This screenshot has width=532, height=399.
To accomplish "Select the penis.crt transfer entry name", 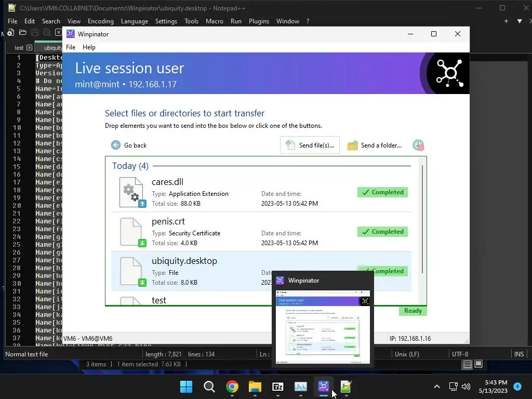I will pyautogui.click(x=168, y=221).
